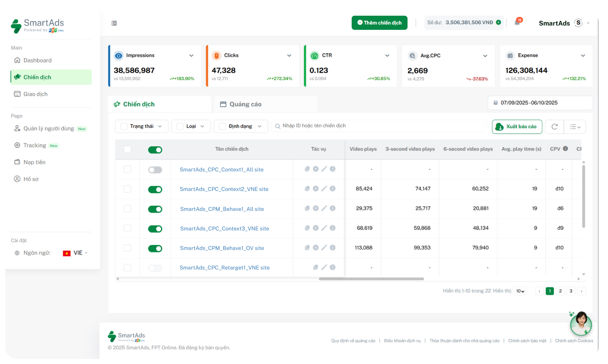Screen dimensions: 608x364
Task: Refresh the campaign list
Action: point(554,126)
